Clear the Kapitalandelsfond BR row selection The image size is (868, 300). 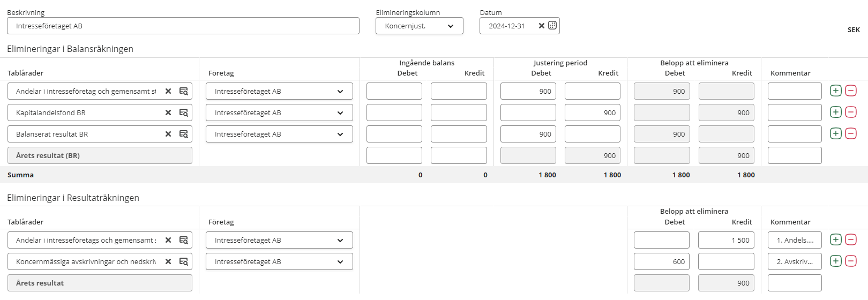(168, 112)
